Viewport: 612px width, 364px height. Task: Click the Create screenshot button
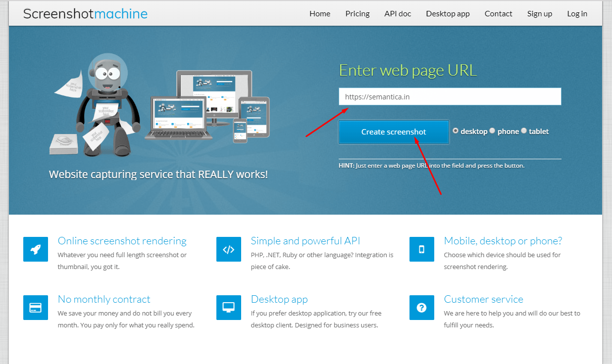click(x=394, y=132)
